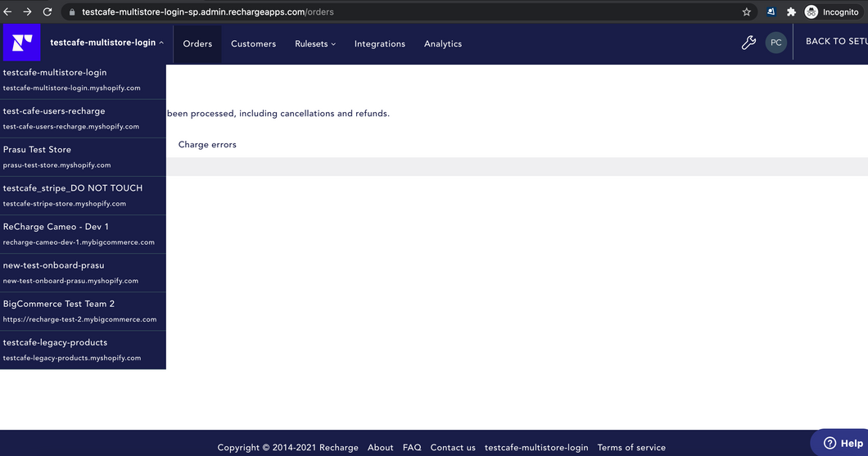The image size is (868, 456).
Task: Open the Help widget
Action: click(x=842, y=443)
